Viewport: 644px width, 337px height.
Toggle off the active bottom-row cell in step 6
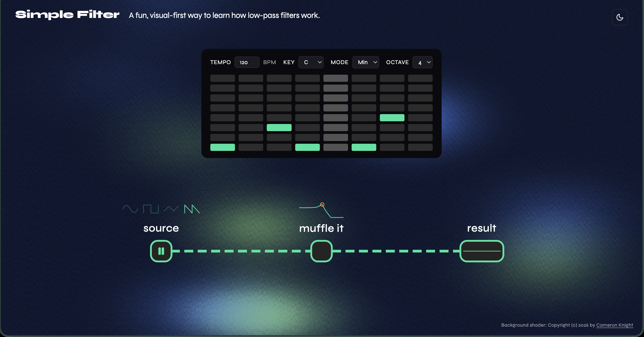point(364,147)
